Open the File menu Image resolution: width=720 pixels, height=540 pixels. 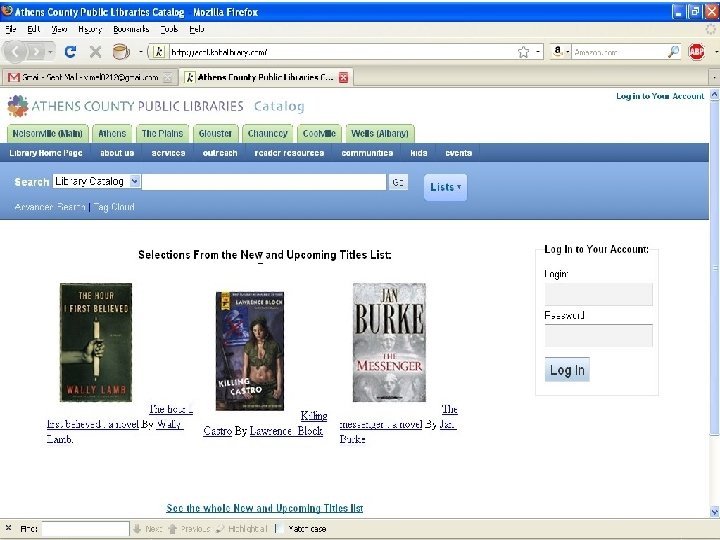[x=11, y=29]
